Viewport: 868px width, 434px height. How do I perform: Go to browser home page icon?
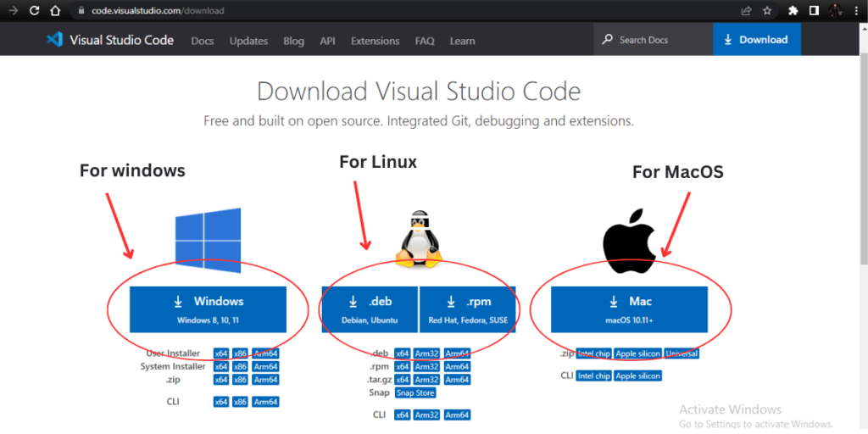click(54, 10)
